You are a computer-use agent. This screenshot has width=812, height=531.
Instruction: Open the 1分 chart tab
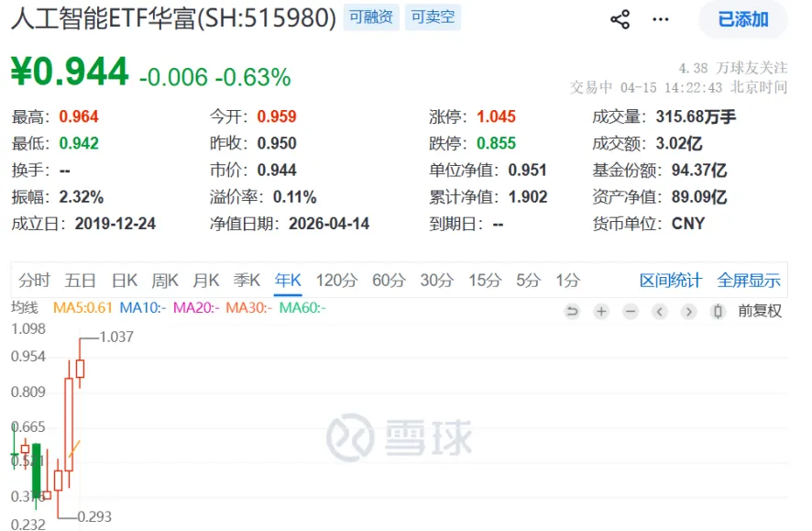coord(567,281)
